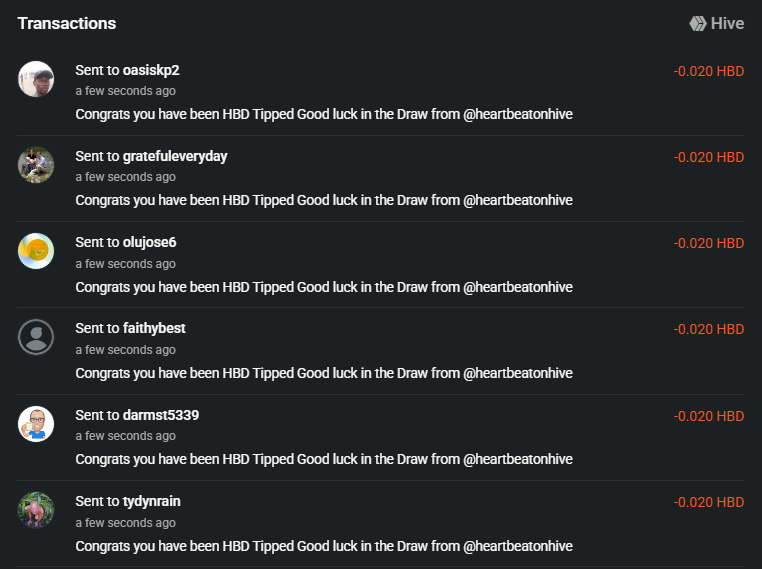762x569 pixels.
Task: Visit the gratefuleveryday username link
Action: (x=175, y=156)
